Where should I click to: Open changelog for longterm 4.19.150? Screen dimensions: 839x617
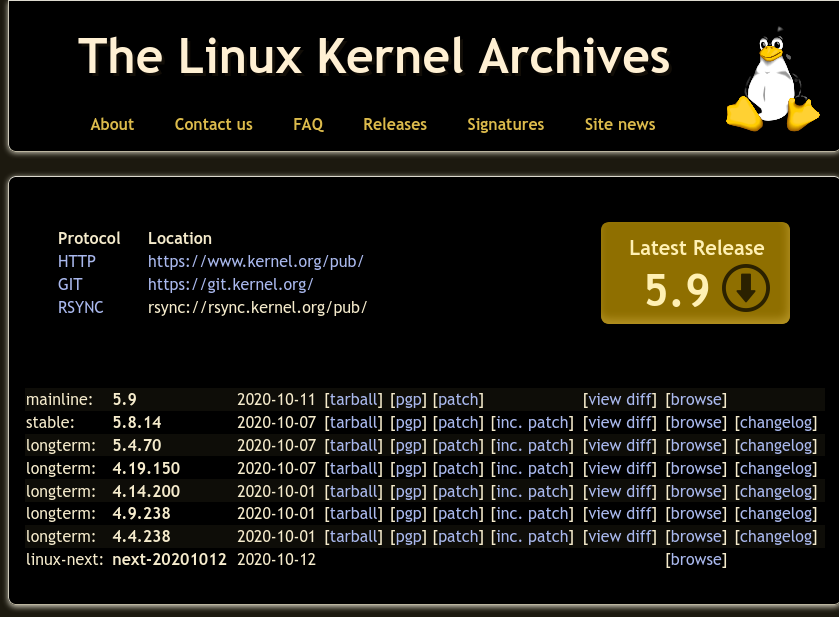(776, 468)
